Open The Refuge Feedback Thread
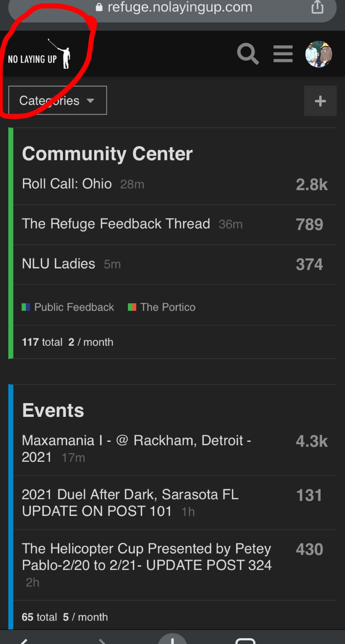This screenshot has width=345, height=644. coord(116,224)
